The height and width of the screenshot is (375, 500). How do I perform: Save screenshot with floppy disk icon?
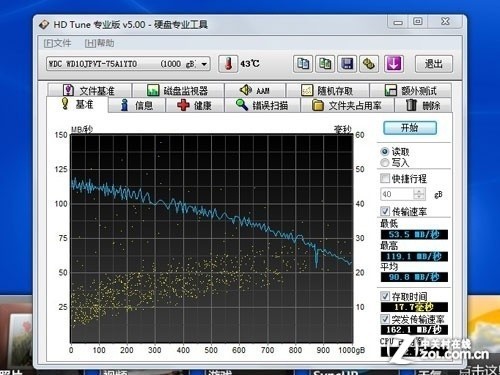347,63
